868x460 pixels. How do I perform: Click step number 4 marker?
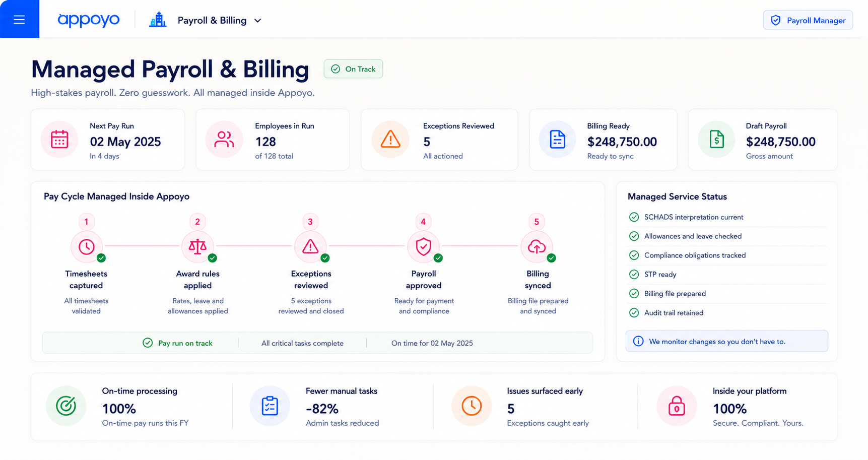423,222
